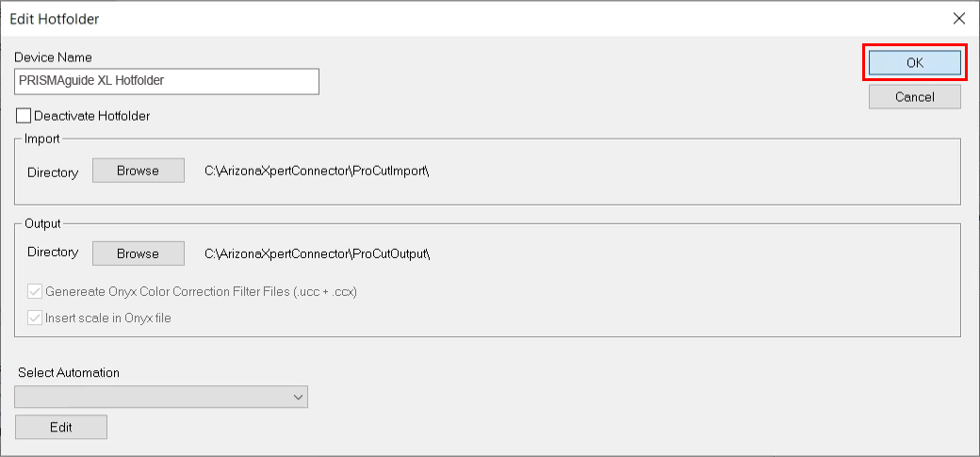Image resolution: width=980 pixels, height=457 pixels.
Task: Click the ProCutOutput directory path text
Action: (318, 254)
